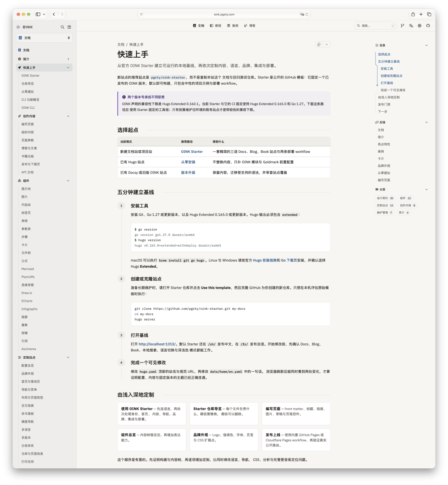This screenshot has width=448, height=485.
Task: Switch to the 博客 top nav tab
Action: tap(250, 26)
